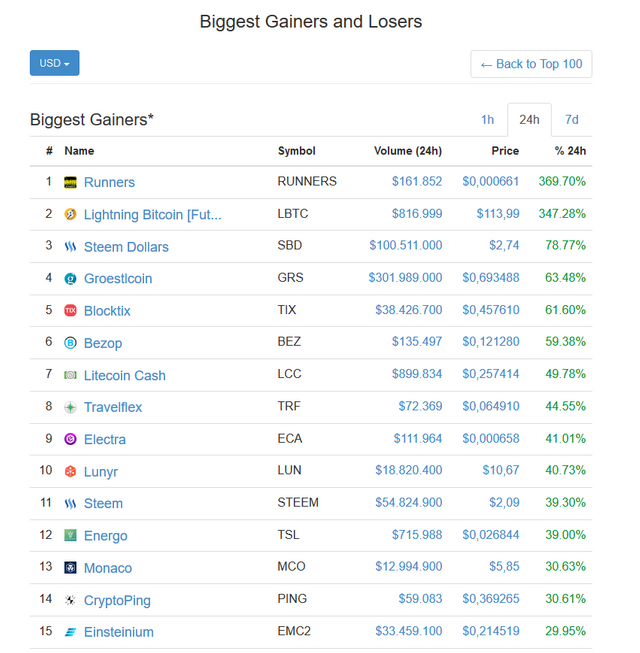Click the Volume (24h) column header
The image size is (640, 653).
coord(408,151)
